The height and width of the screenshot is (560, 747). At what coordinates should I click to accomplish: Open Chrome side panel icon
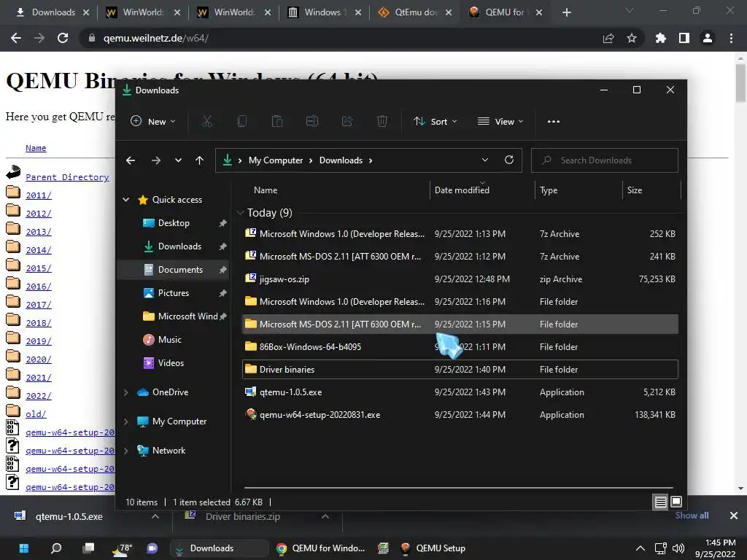coord(684,38)
